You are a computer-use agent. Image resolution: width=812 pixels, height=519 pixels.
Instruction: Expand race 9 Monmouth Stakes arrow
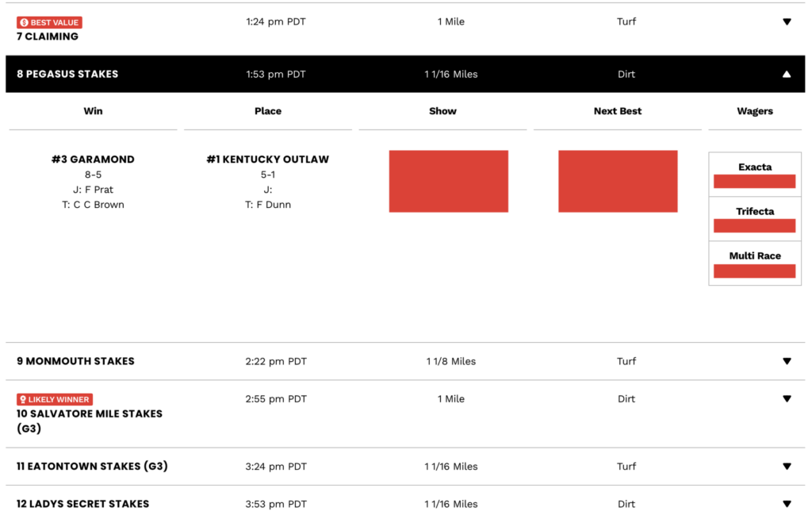pos(787,361)
